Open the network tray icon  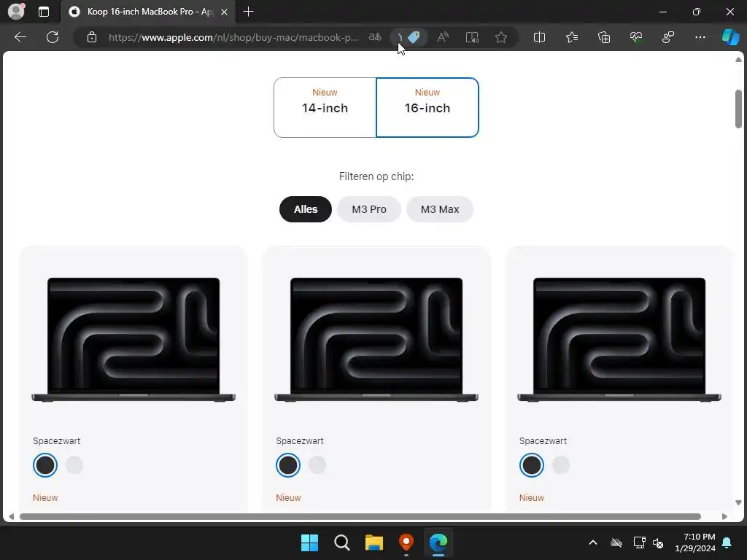click(639, 542)
